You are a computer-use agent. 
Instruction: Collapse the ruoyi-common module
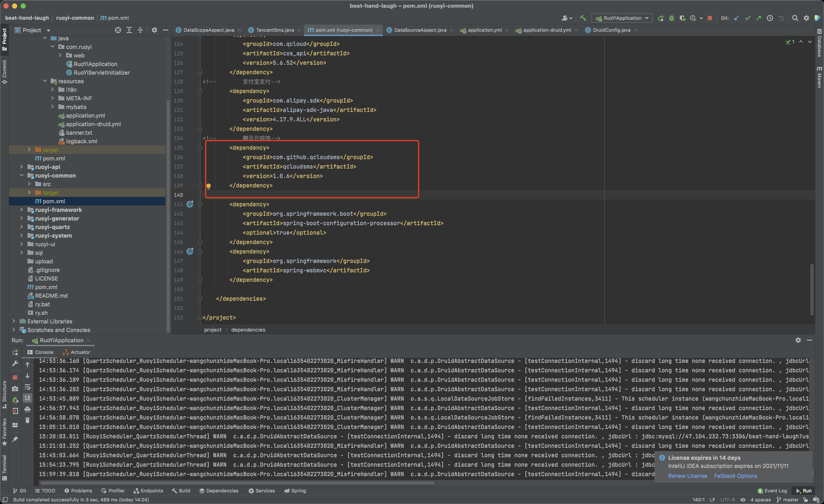[21, 175]
